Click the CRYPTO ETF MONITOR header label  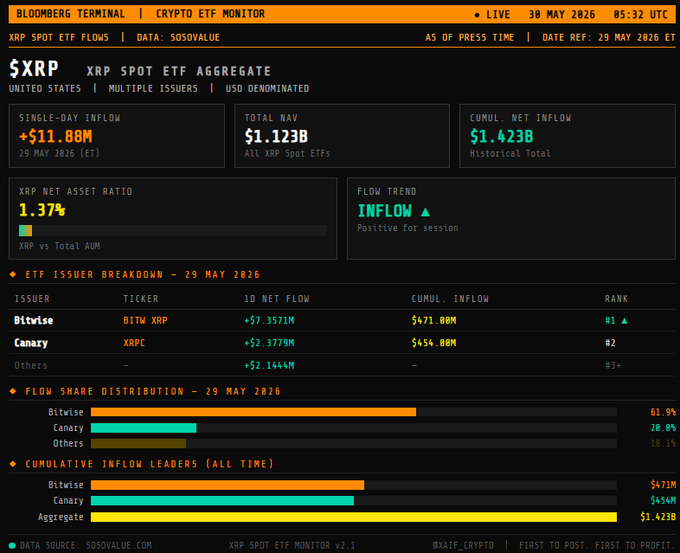coord(210,14)
